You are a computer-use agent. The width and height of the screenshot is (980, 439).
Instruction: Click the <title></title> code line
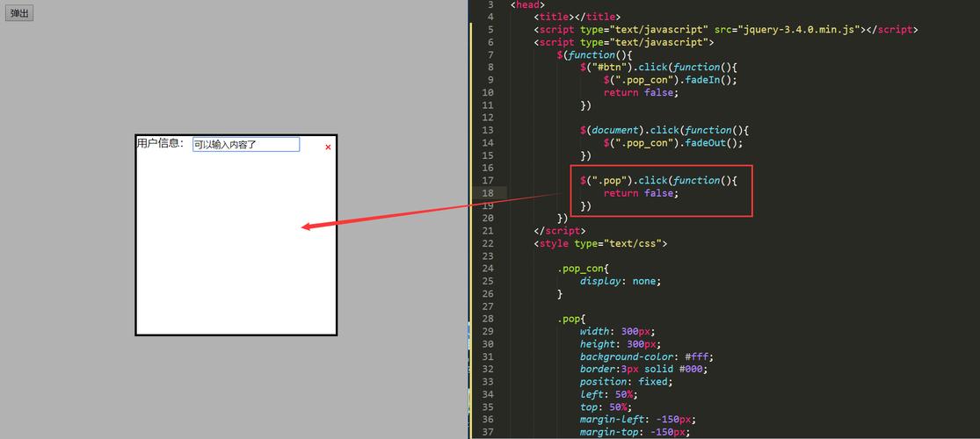click(577, 17)
